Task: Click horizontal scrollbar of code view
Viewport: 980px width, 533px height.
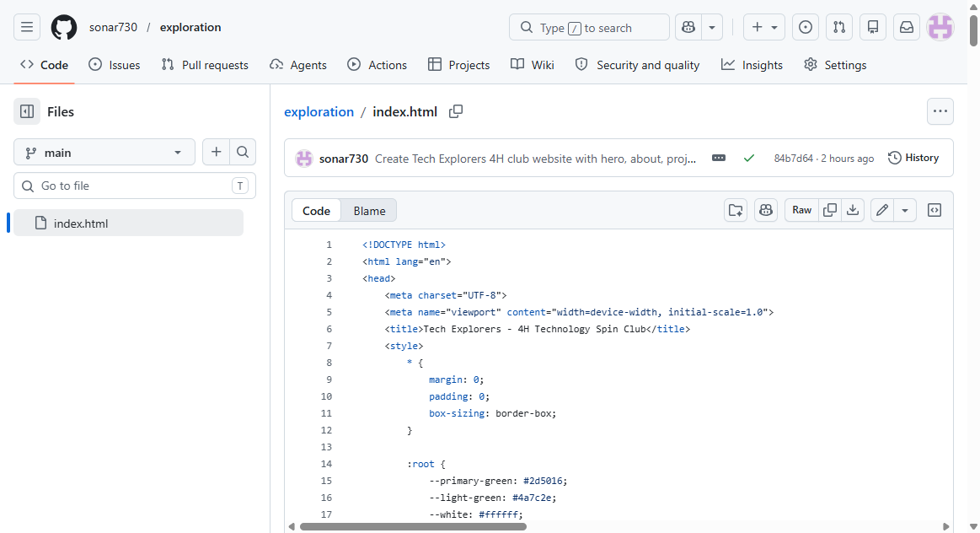Action: coord(413,527)
